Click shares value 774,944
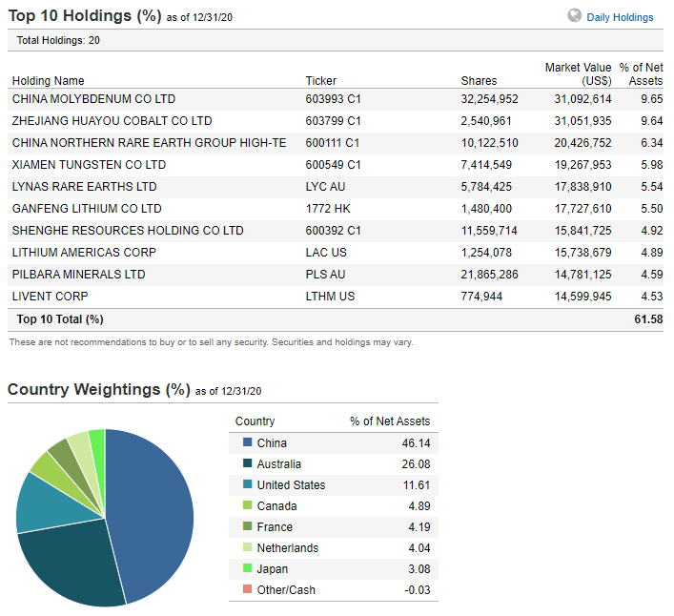This screenshot has height=616, width=674. tap(481, 297)
